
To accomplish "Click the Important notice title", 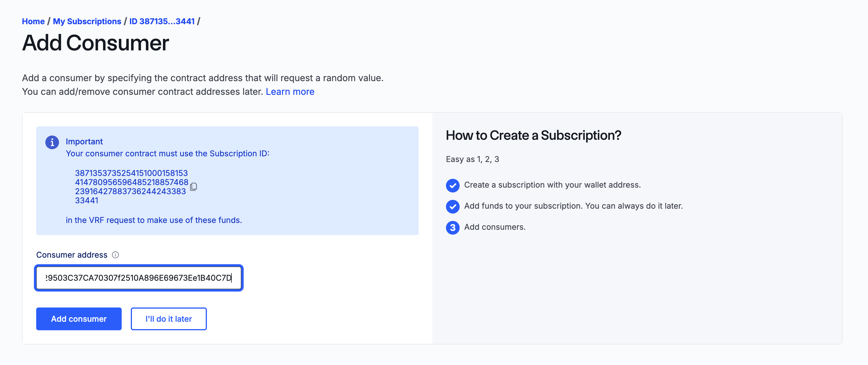I will pos(84,142).
